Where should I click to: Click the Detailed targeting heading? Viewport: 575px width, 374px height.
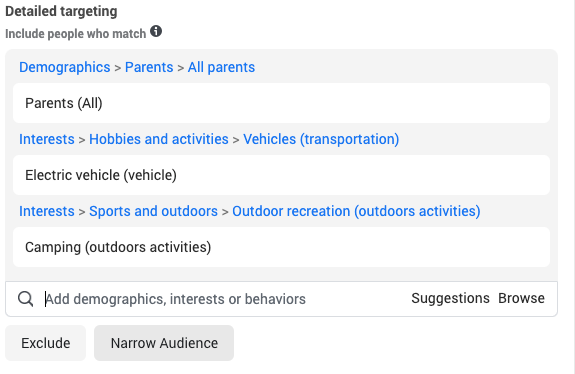tap(61, 11)
